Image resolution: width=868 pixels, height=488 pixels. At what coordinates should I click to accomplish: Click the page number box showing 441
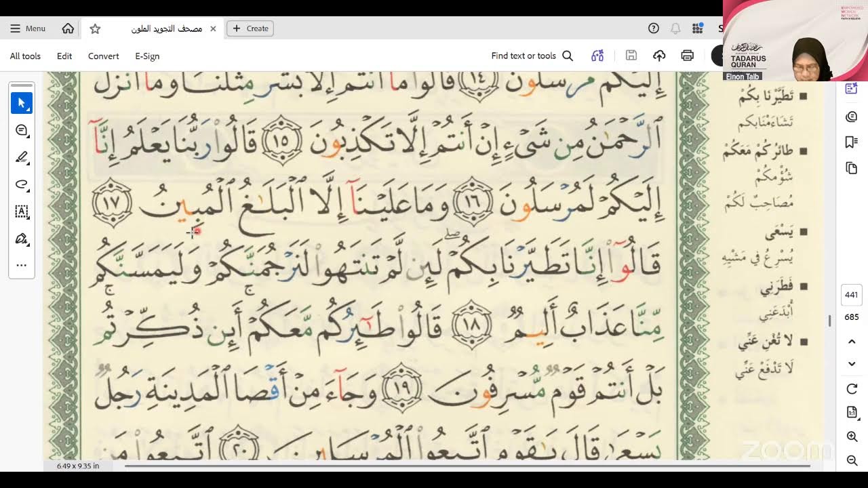coord(852,295)
